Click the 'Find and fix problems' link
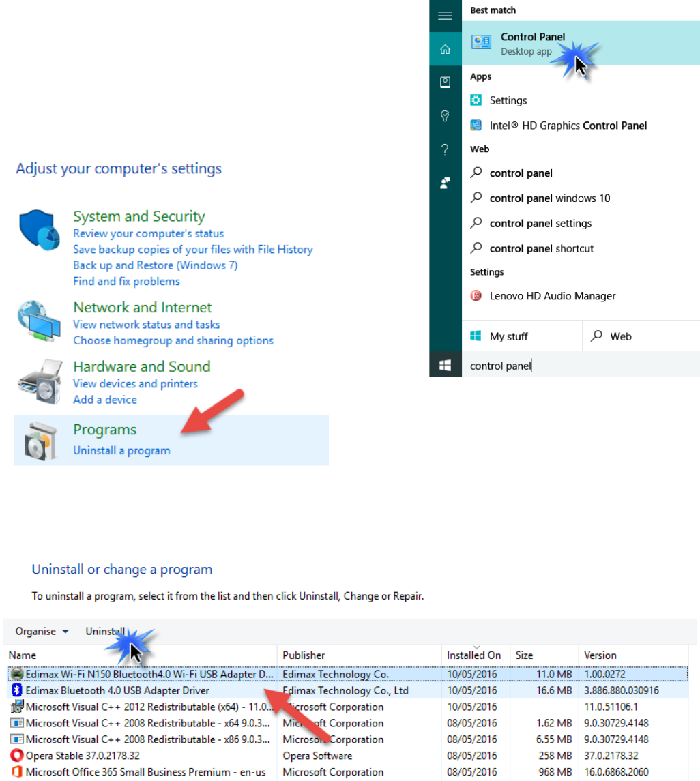Viewport: 700px width, 781px height. (126, 281)
